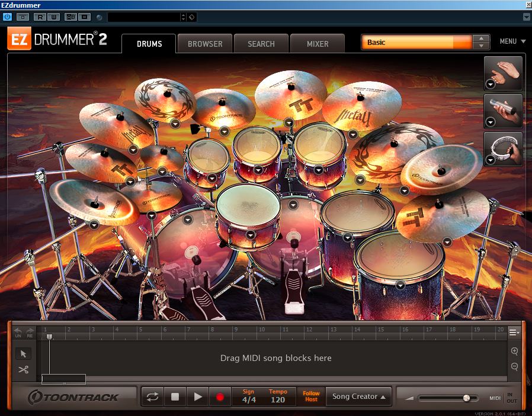
Task: Open tambourine instrument dropdown arrow
Action: coord(490,160)
